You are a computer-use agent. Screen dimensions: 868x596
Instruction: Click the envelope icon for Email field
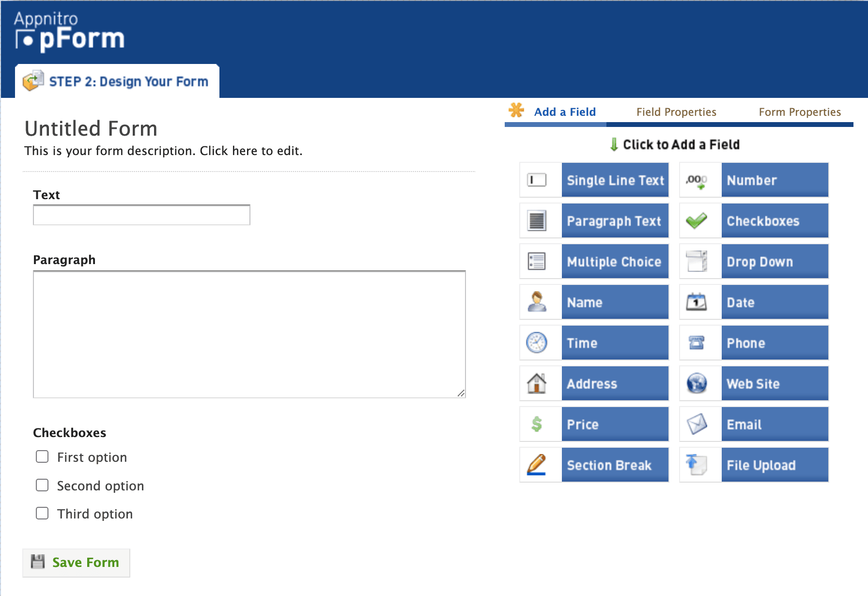pyautogui.click(x=697, y=424)
